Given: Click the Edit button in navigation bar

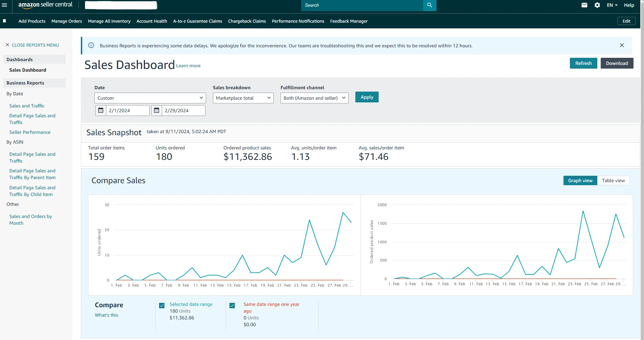Looking at the screenshot, I should click(626, 21).
